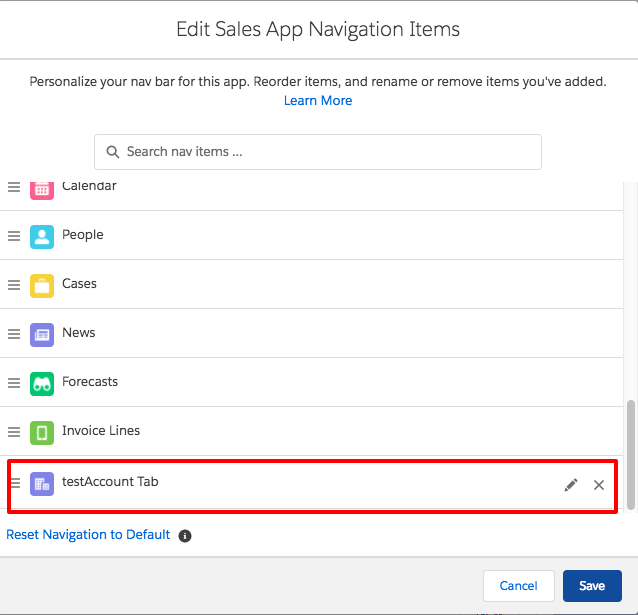Click the drag handle for People

[14, 236]
